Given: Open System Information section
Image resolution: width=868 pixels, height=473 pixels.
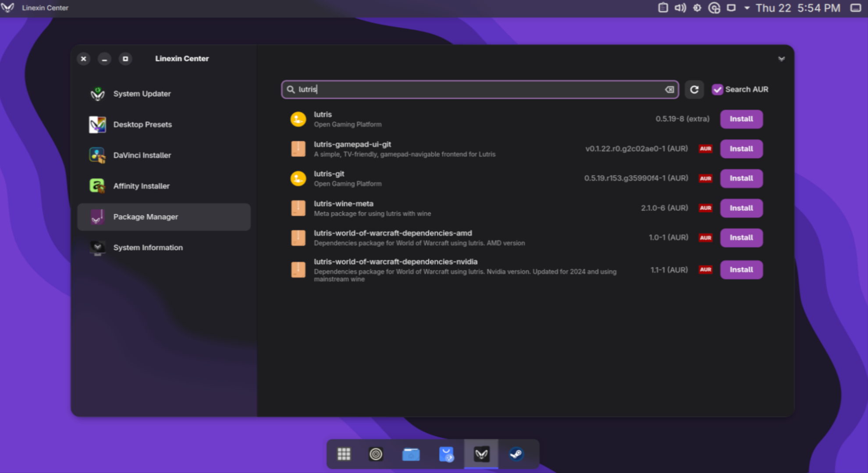Looking at the screenshot, I should 164,247.
